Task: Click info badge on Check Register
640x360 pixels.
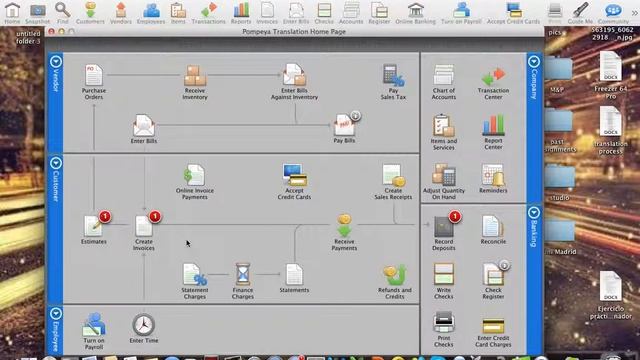Action: point(504,265)
